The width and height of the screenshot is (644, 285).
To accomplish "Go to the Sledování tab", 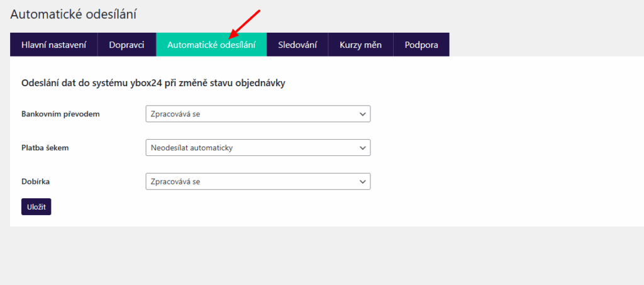I will (297, 45).
